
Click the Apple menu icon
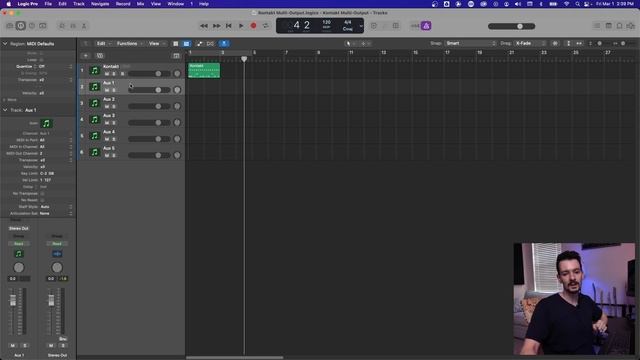[9, 4]
